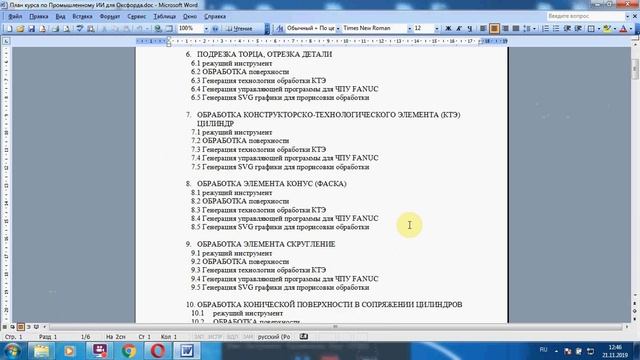The height and width of the screenshot is (360, 640).
Task: Align text to the right
Action: 505,29
